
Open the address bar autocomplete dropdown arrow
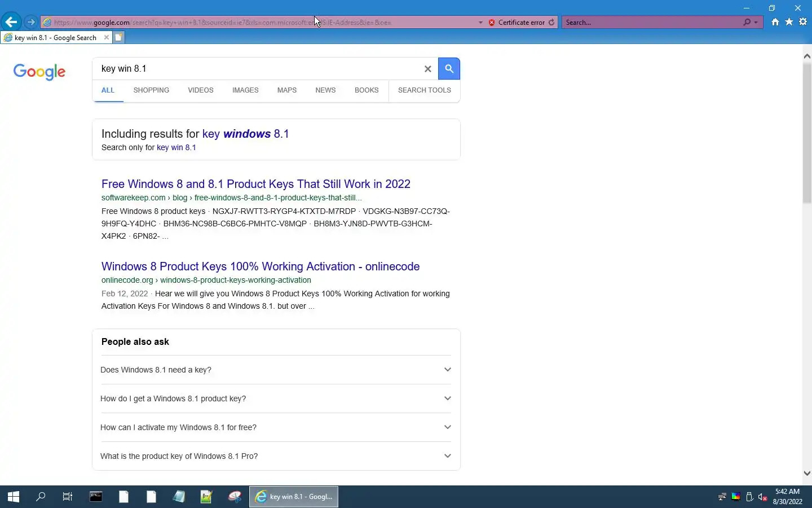tap(480, 23)
